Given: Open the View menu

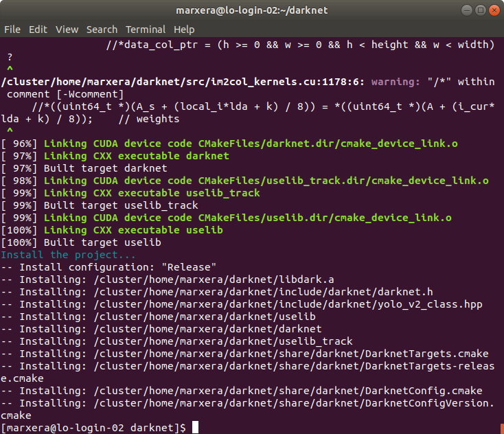Looking at the screenshot, I should point(67,30).
